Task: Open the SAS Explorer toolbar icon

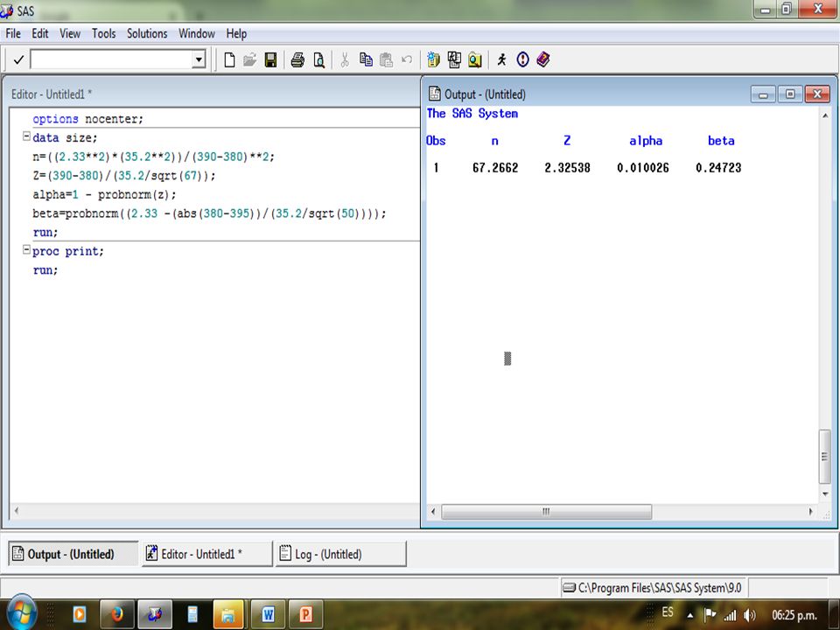Action: click(454, 59)
